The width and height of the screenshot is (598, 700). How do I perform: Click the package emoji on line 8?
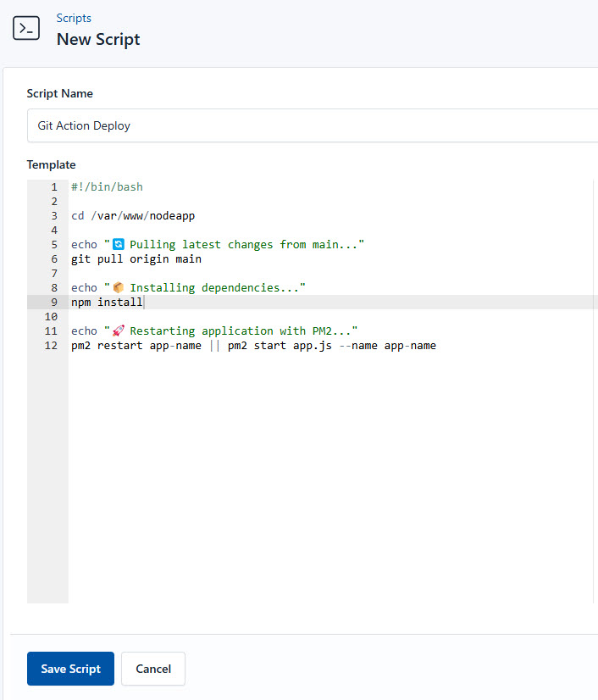[118, 286]
